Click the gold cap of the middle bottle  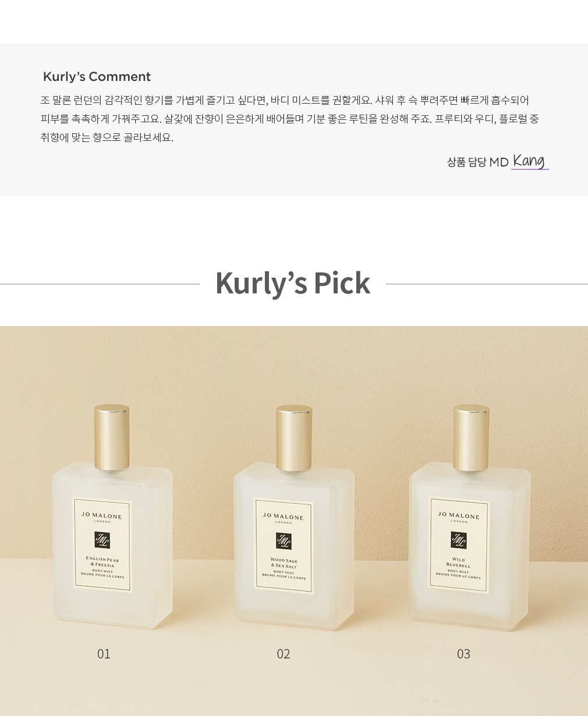(x=294, y=438)
